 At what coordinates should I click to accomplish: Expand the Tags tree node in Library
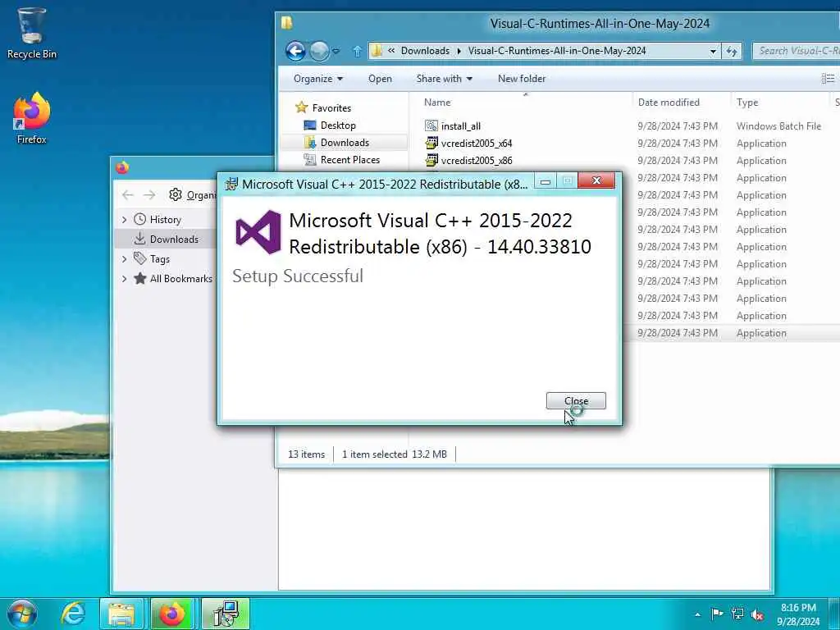tap(125, 258)
